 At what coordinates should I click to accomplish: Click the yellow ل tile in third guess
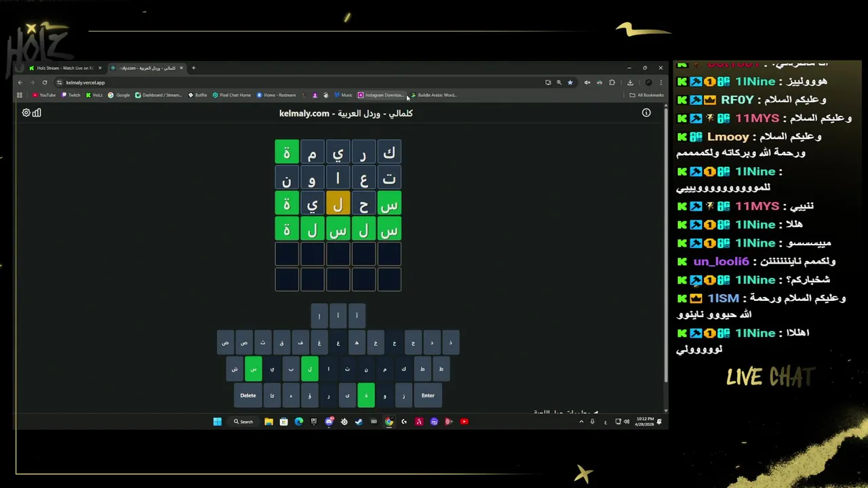[x=338, y=203]
